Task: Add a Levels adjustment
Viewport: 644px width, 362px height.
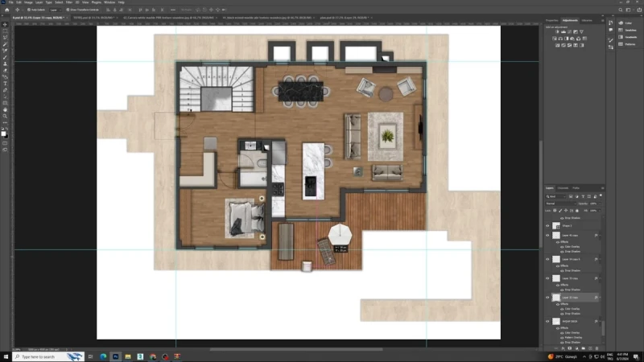Action: tap(563, 31)
